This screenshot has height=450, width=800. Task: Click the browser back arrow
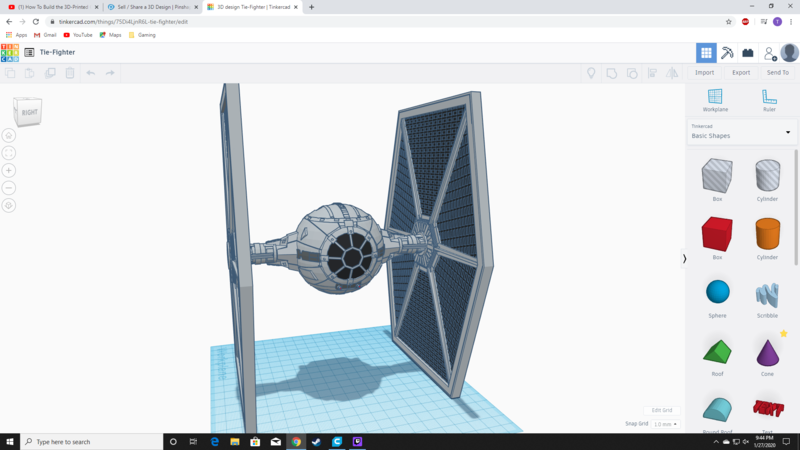pos(9,22)
